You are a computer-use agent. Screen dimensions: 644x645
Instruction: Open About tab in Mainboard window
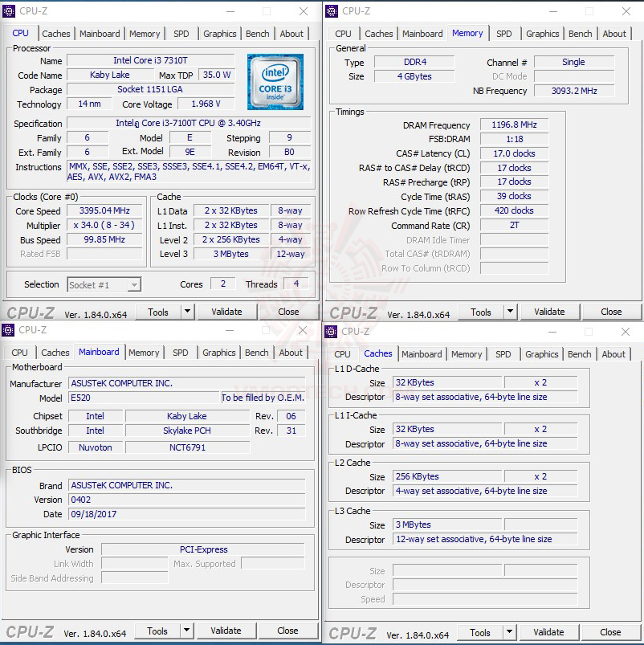tap(291, 353)
